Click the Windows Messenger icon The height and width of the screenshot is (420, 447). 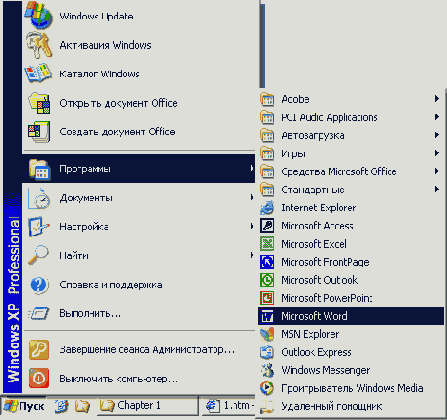(267, 370)
